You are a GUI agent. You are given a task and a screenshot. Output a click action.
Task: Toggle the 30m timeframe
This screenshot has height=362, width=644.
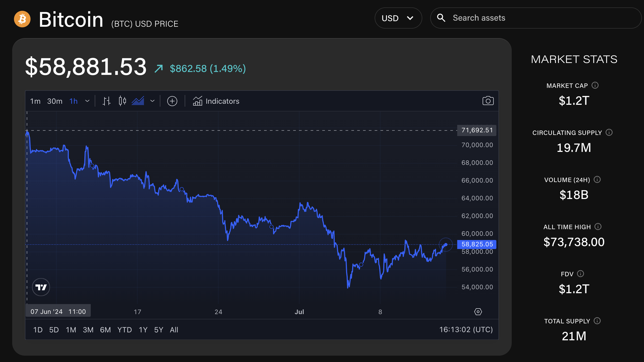click(55, 101)
